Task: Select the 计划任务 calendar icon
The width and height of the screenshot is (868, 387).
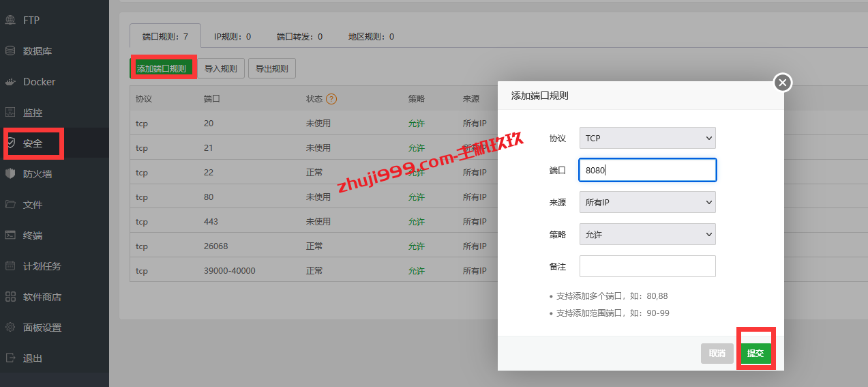Action: click(10, 266)
